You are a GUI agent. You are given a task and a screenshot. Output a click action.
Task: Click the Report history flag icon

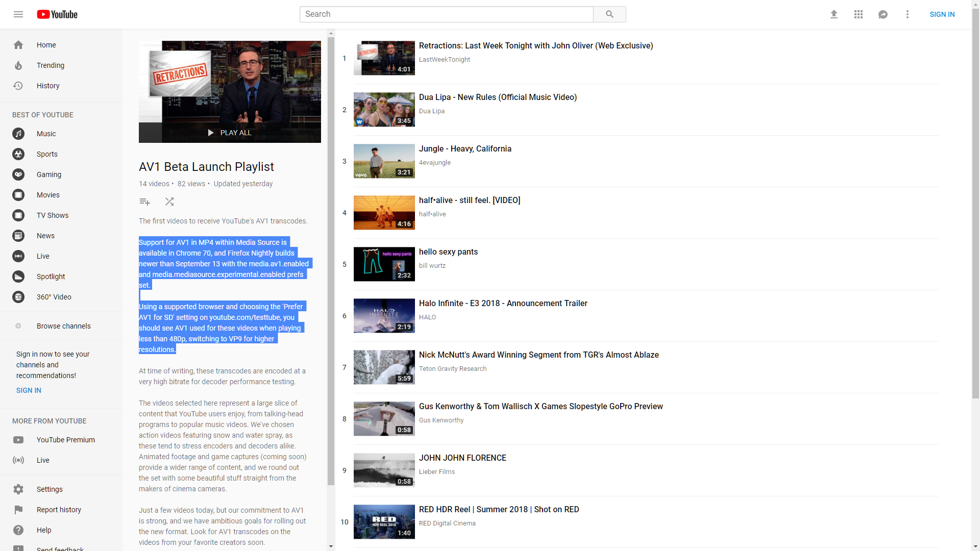[18, 510]
